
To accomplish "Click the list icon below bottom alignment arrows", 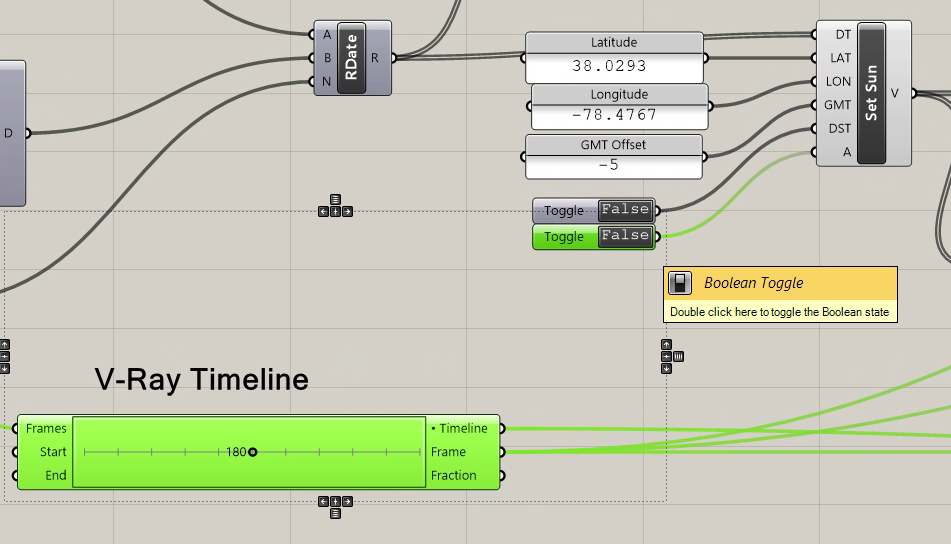I will click(335, 513).
